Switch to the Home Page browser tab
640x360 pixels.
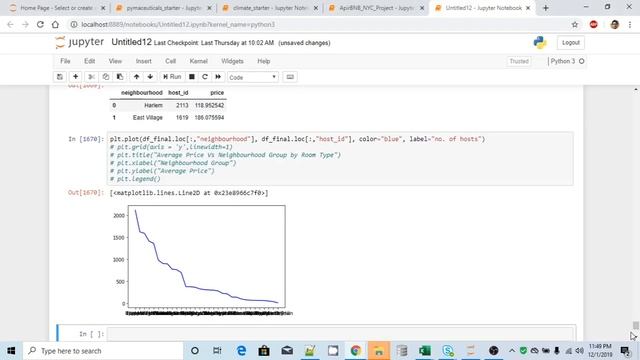pyautogui.click(x=57, y=8)
